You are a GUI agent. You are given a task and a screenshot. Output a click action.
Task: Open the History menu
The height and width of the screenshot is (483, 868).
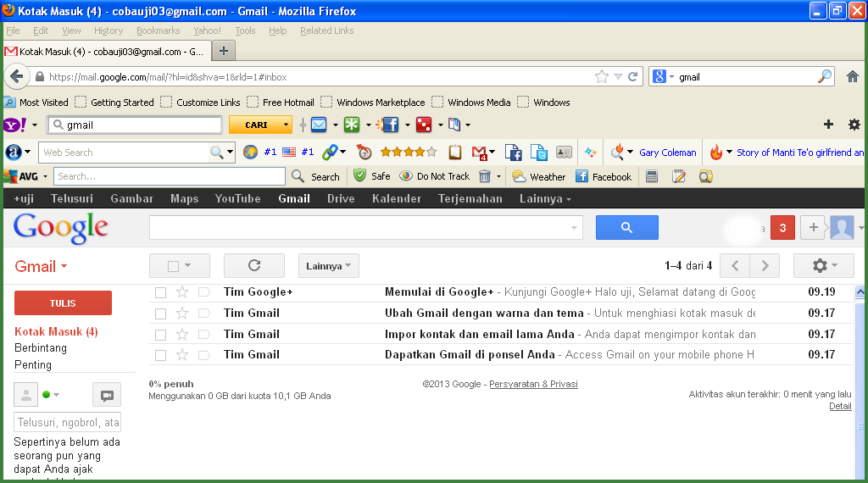pyautogui.click(x=108, y=31)
